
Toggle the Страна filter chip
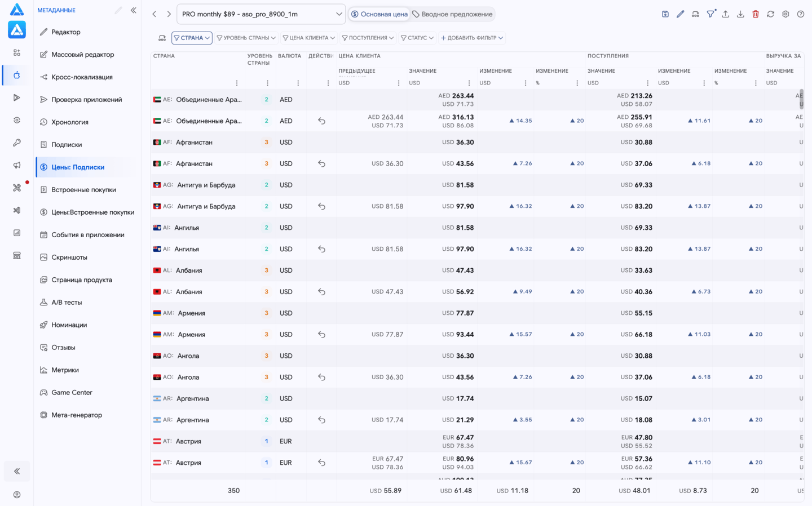192,38
